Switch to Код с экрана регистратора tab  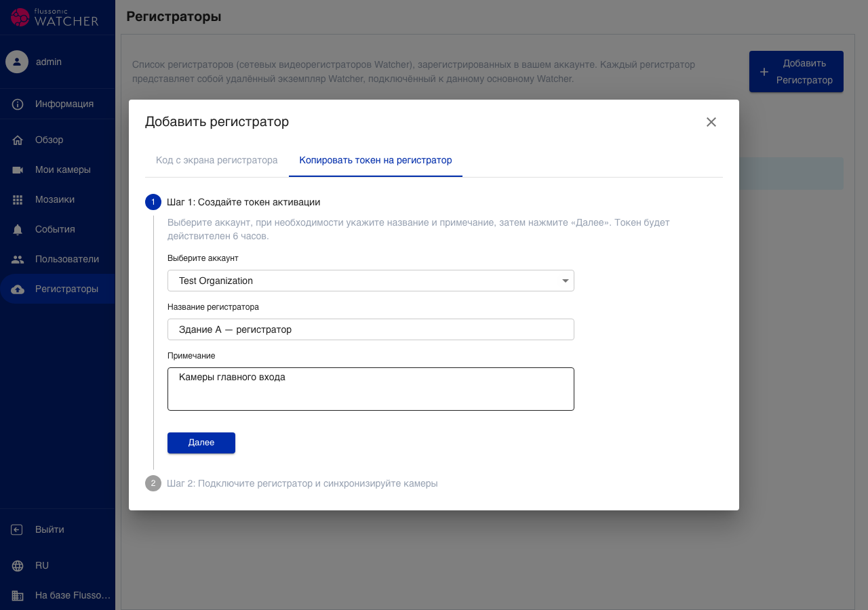[217, 161]
